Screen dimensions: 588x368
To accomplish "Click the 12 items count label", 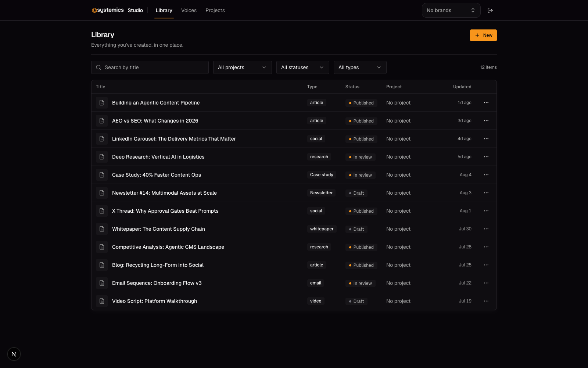I will point(488,67).
